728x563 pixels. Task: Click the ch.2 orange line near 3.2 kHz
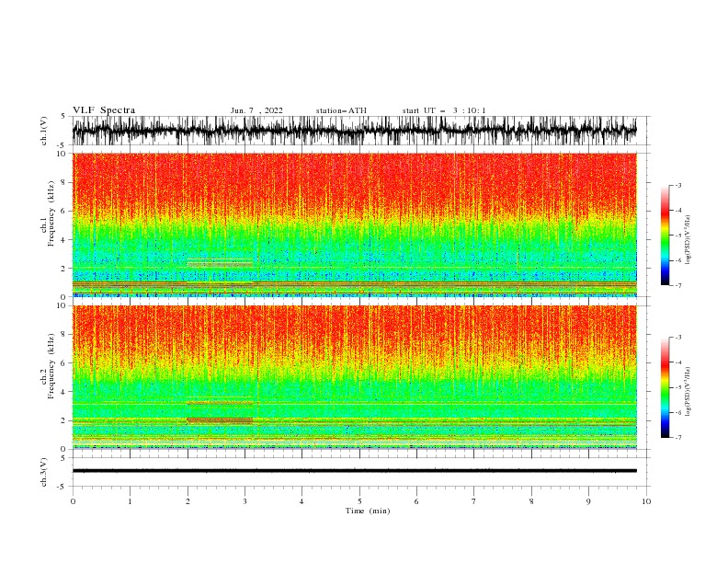tap(220, 403)
